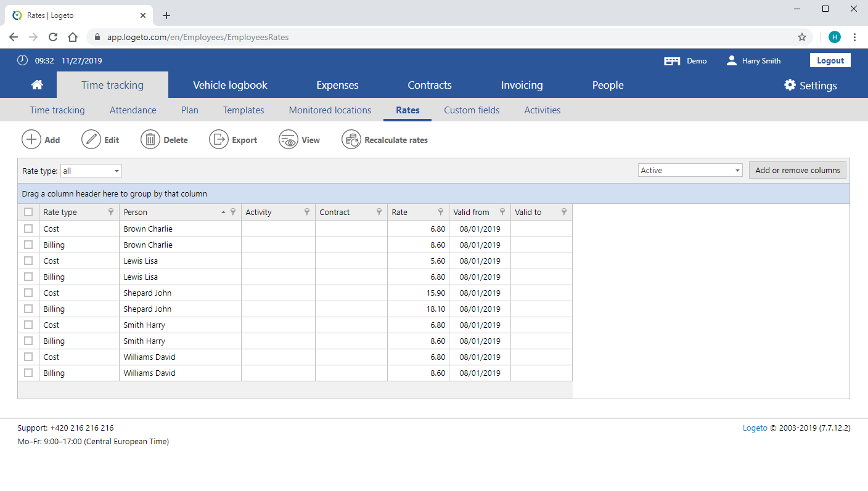Check the Cost Smith Harry row
Image resolution: width=868 pixels, height=491 pixels.
point(28,325)
